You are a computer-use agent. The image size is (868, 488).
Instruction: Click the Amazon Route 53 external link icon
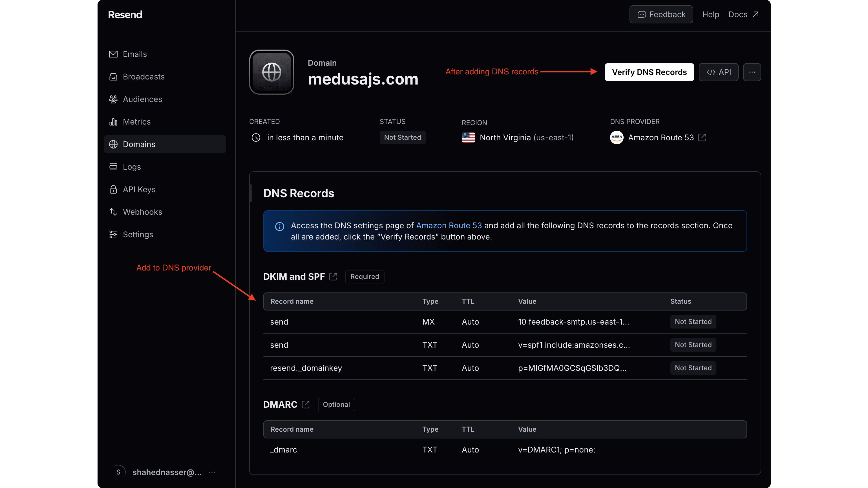[x=702, y=137]
